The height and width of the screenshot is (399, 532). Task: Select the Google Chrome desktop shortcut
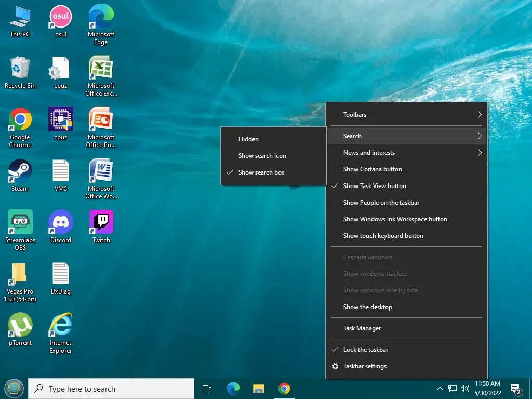click(x=20, y=128)
